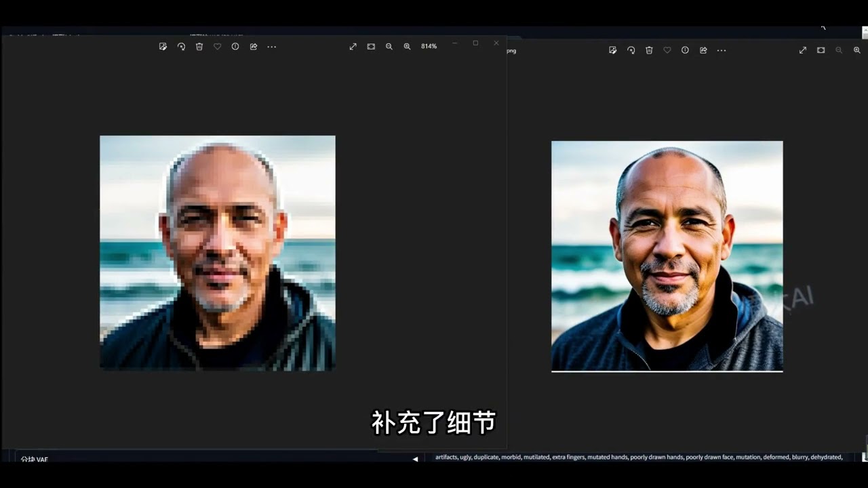The image size is (868, 488).
Task: Zoom in on the right Photos window
Action: click(x=857, y=50)
